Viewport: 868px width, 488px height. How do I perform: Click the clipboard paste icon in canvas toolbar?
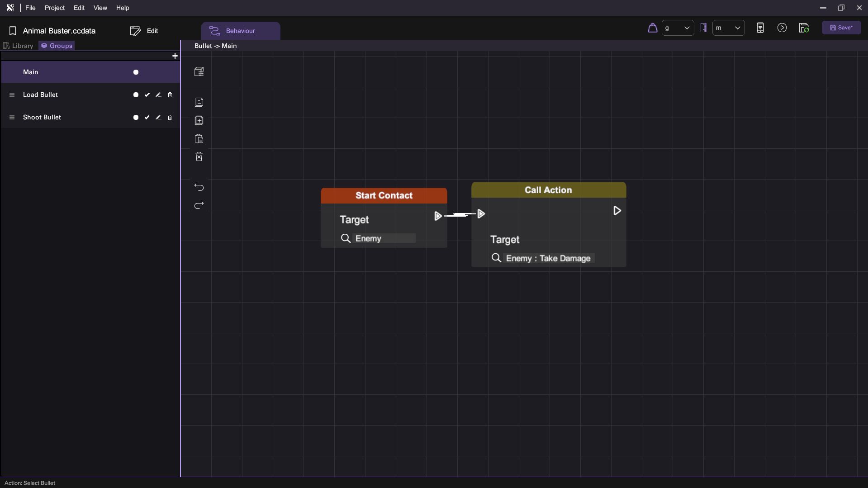tap(199, 139)
